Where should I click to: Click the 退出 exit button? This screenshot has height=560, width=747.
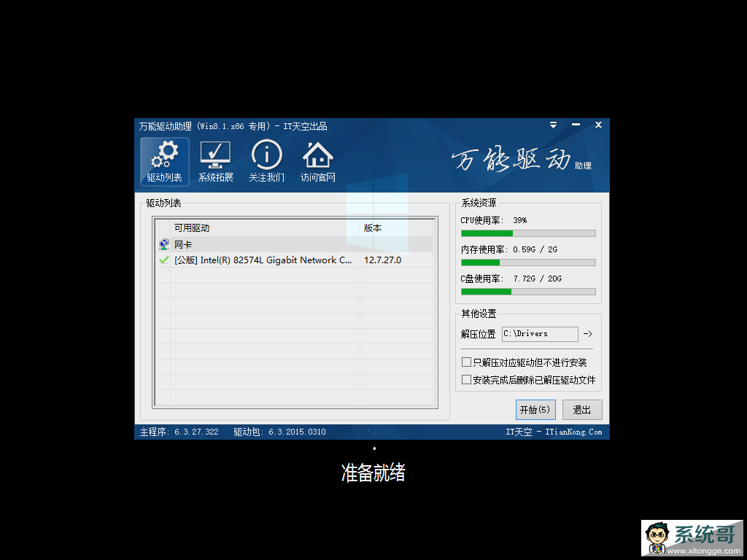[582, 410]
